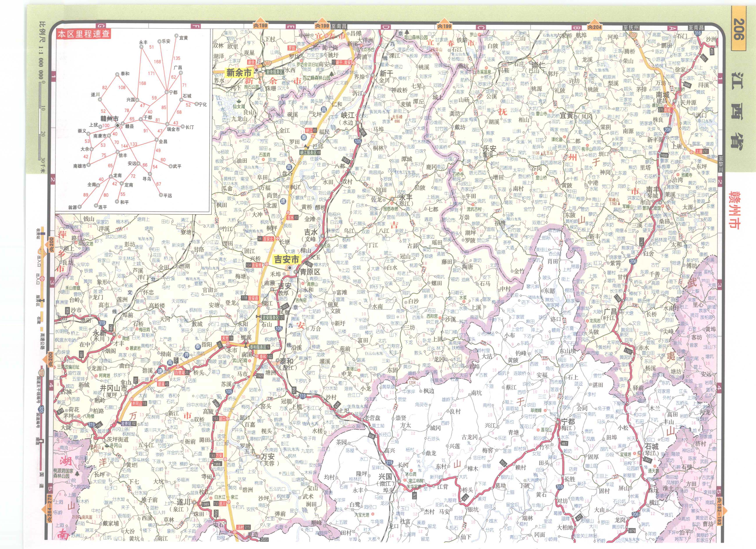Click the 桃源洞国家森林公园 label
Viewport: 756px width, 549px height.
click(63, 473)
